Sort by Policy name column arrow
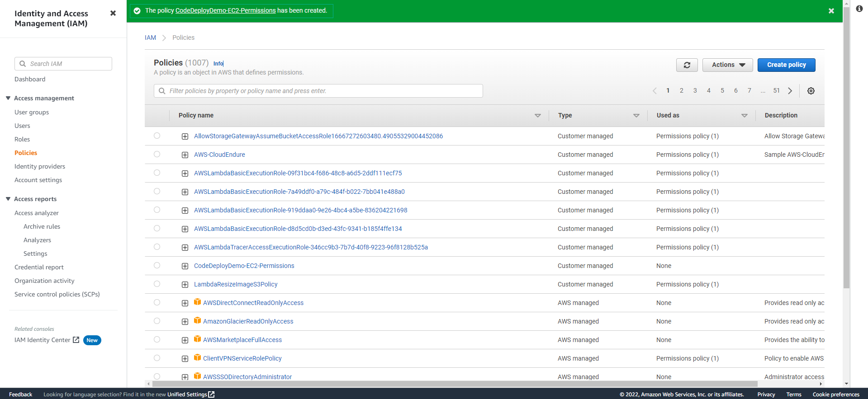 [x=538, y=116]
